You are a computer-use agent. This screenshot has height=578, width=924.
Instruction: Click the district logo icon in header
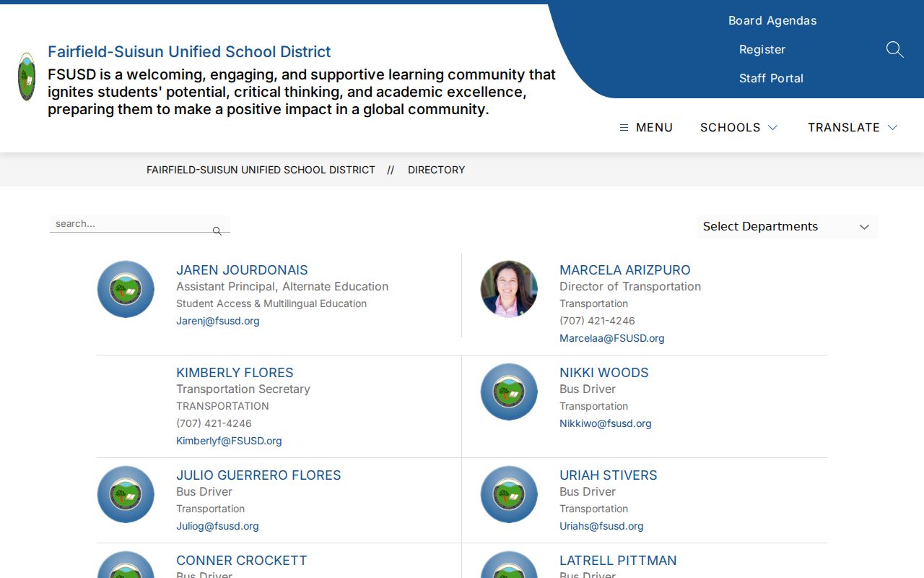click(x=27, y=77)
